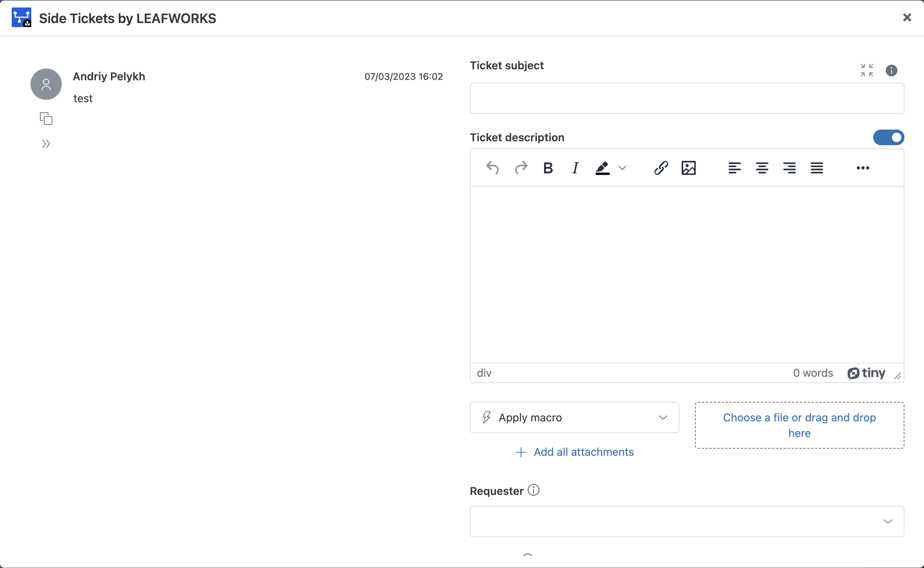The width and height of the screenshot is (924, 568).
Task: Open more formatting options with the ellipsis icon
Action: pyautogui.click(x=863, y=168)
